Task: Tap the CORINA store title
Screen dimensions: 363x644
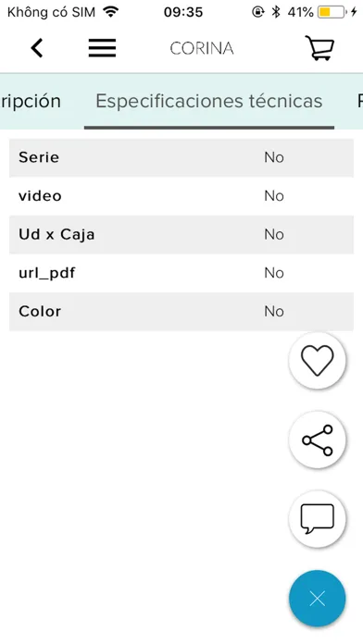Action: tap(202, 48)
